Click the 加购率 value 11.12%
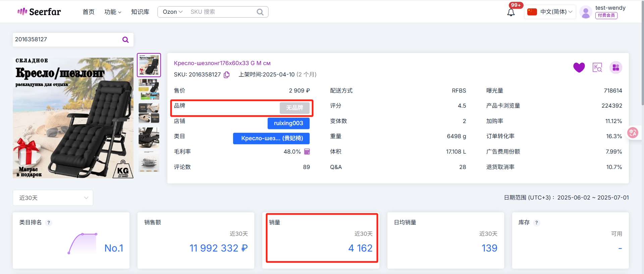Screen dimensions: 644x274 click(x=613, y=121)
